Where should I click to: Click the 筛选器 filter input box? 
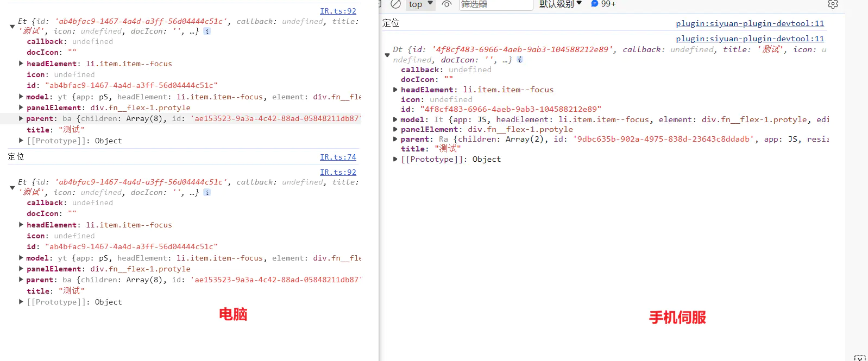(x=495, y=4)
